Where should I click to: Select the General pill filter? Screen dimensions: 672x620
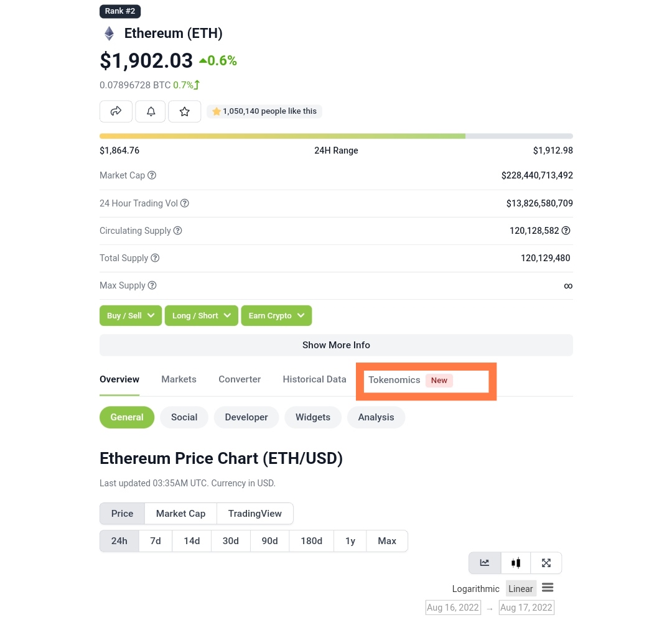pyautogui.click(x=127, y=417)
